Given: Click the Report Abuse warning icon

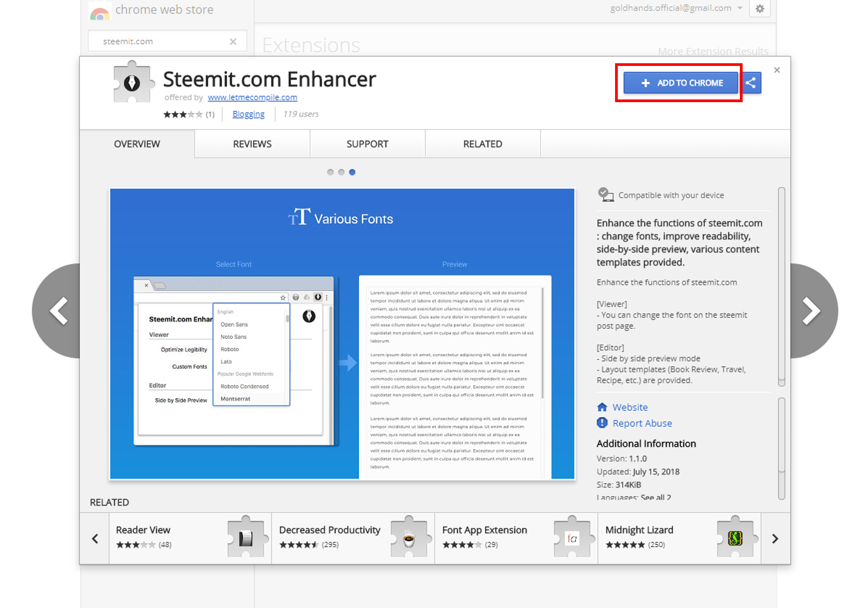Looking at the screenshot, I should [602, 423].
